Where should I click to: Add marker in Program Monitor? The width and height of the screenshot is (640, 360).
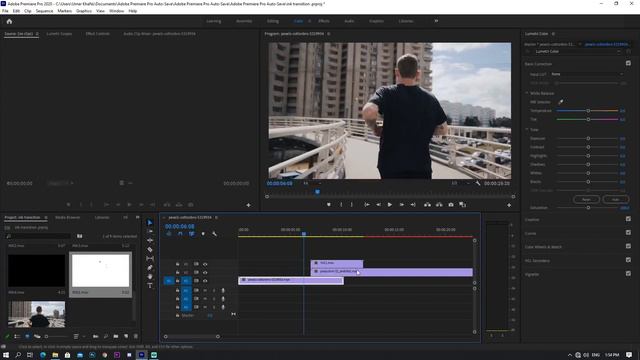pos(329,204)
